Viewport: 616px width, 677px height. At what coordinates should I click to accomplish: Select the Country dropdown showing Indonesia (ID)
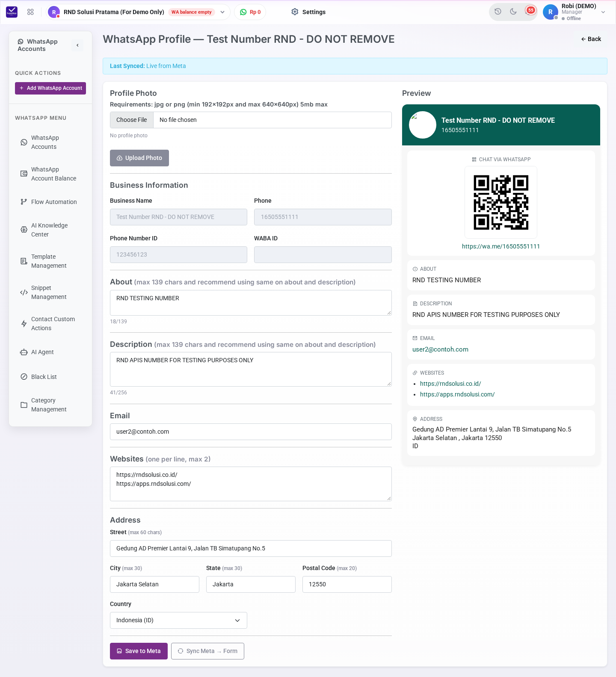pos(178,620)
